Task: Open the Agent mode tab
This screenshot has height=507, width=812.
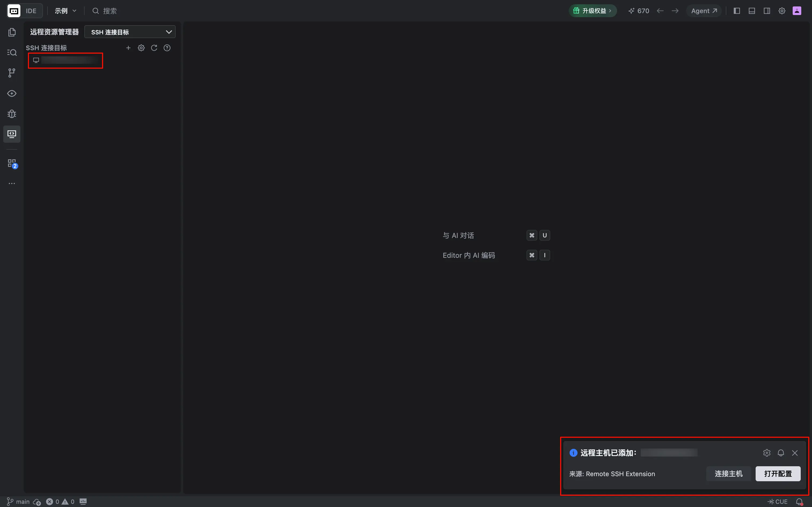Action: (x=704, y=11)
